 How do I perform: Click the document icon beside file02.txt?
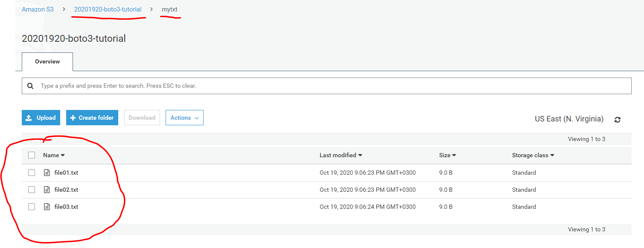tap(47, 190)
